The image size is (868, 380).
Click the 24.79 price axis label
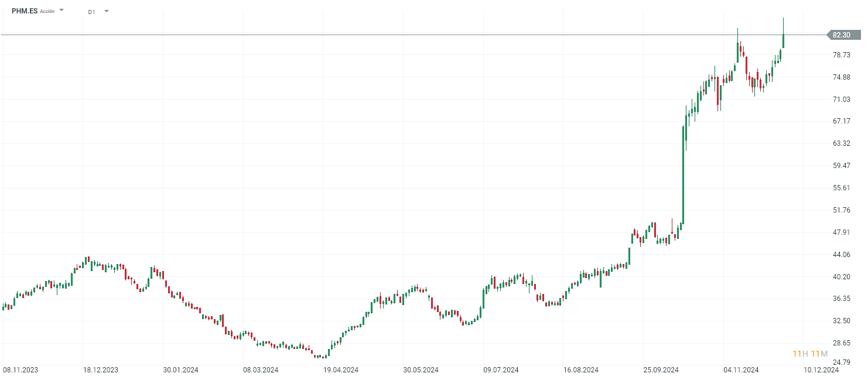click(x=841, y=362)
